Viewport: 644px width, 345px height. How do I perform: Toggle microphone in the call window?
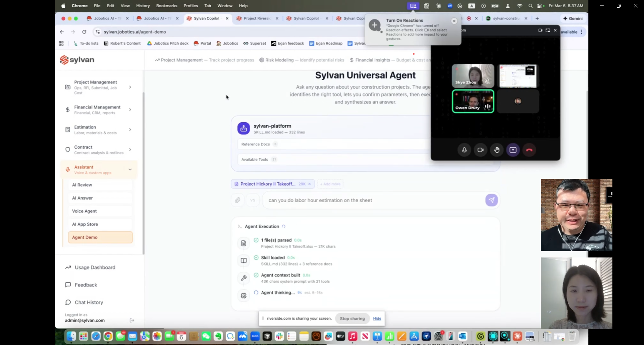[x=464, y=150]
